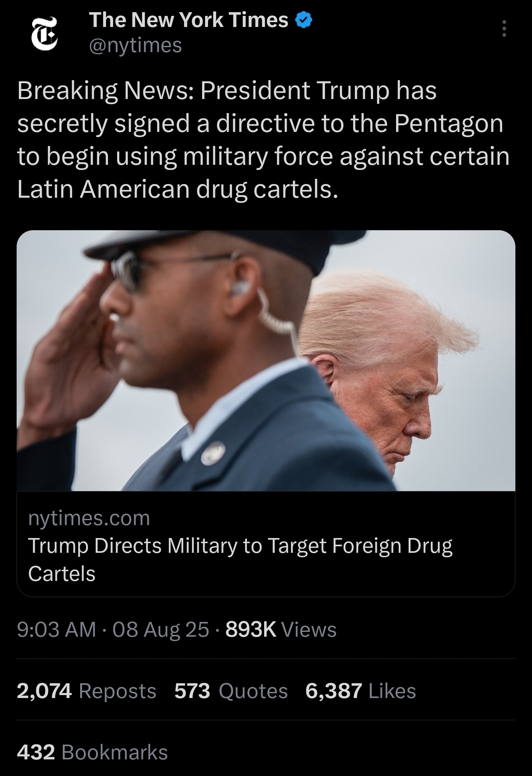
Task: Open the three-dot more options menu
Action: pyautogui.click(x=504, y=28)
